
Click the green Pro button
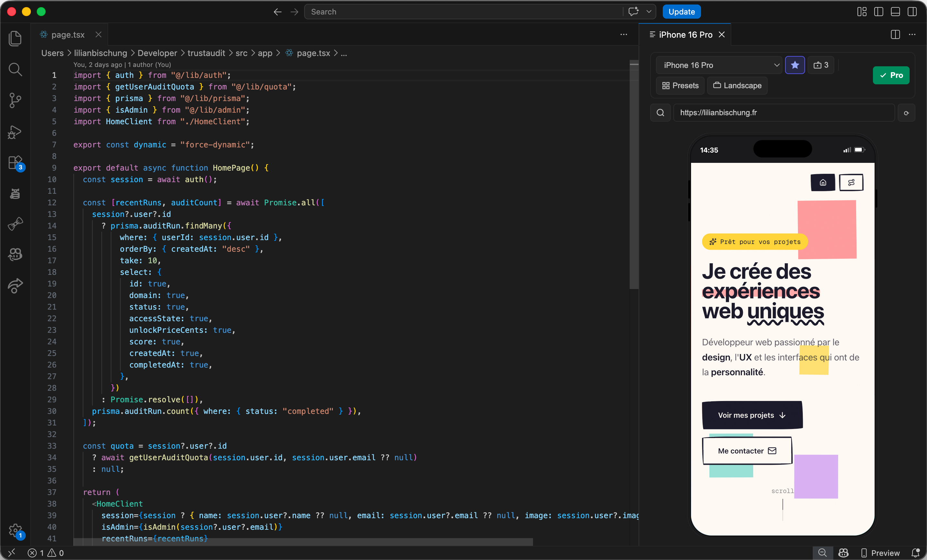pyautogui.click(x=891, y=75)
